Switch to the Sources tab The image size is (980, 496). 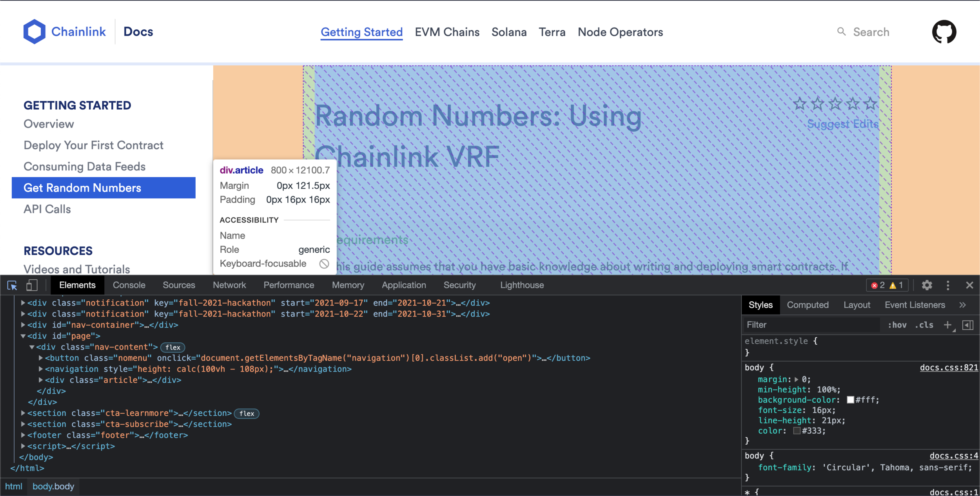coord(179,285)
